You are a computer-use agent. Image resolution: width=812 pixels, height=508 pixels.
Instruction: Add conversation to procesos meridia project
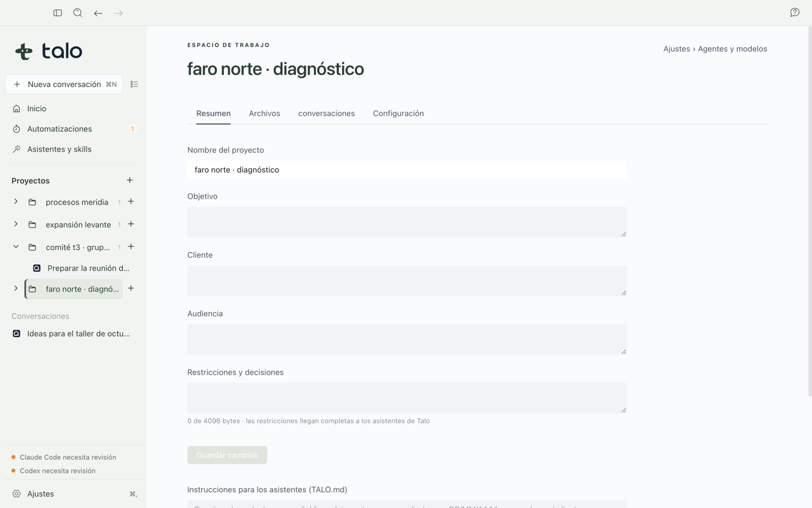[x=131, y=202]
